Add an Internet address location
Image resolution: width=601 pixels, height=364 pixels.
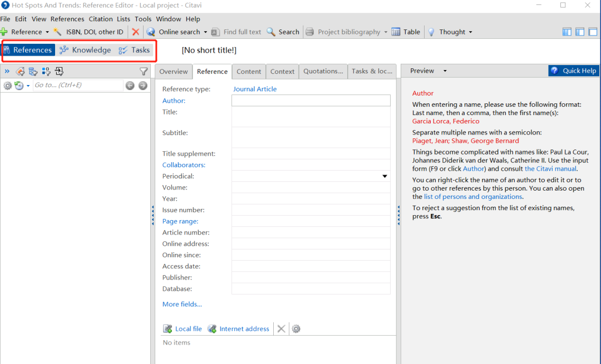(238, 329)
